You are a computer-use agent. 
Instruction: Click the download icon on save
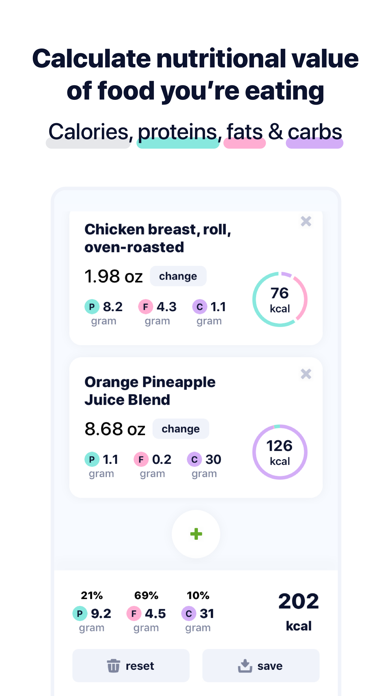pos(245,666)
